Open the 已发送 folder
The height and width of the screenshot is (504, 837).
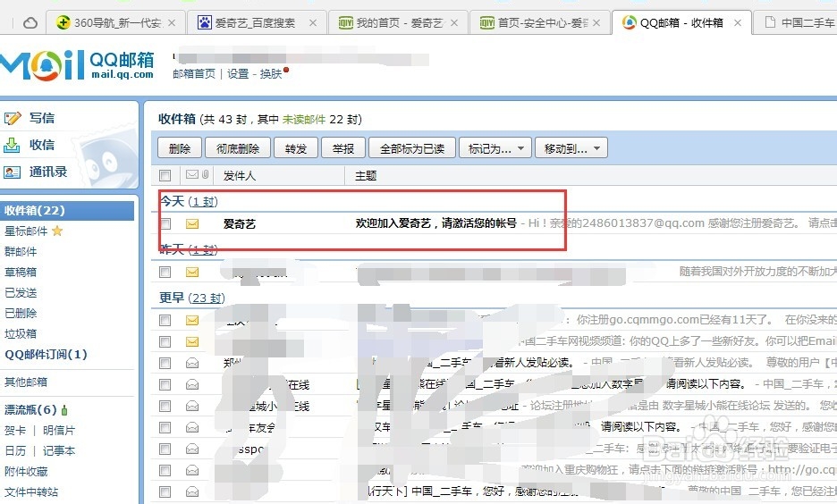(21, 292)
